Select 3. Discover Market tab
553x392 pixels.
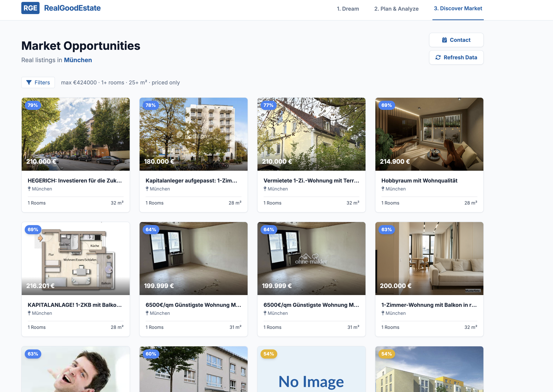(458, 8)
